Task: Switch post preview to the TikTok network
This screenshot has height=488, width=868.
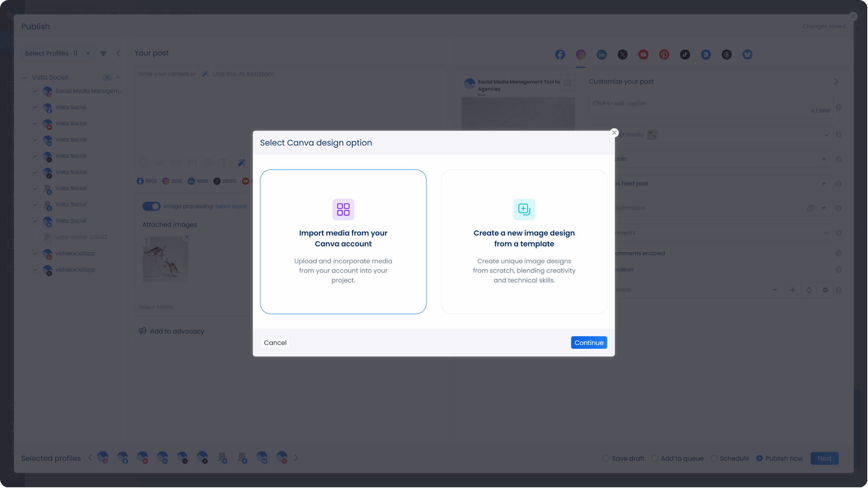Action: pos(684,54)
